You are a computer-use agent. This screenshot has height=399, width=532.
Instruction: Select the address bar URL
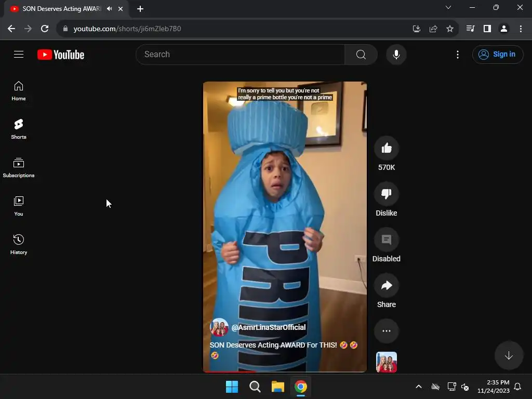pyautogui.click(x=127, y=29)
